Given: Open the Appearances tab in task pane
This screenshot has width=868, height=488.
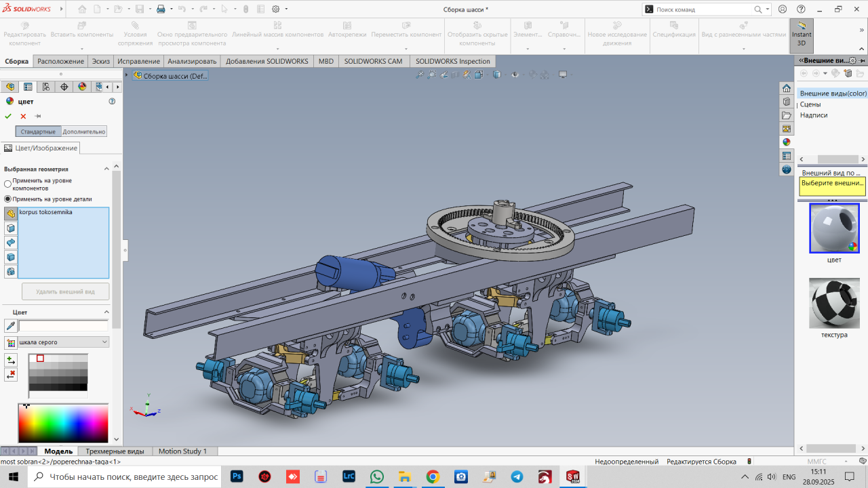Looking at the screenshot, I should (x=787, y=142).
